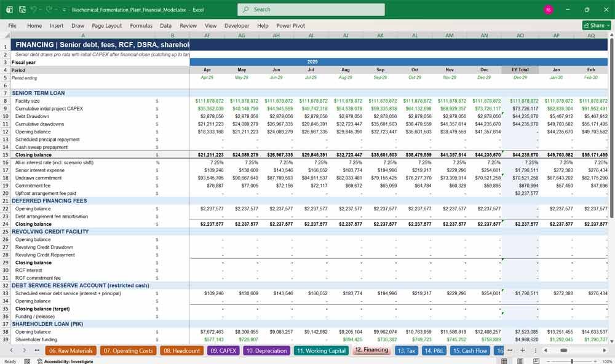Click the horizontal scrollbar left arrow
615x364 pixels.
[545, 350]
